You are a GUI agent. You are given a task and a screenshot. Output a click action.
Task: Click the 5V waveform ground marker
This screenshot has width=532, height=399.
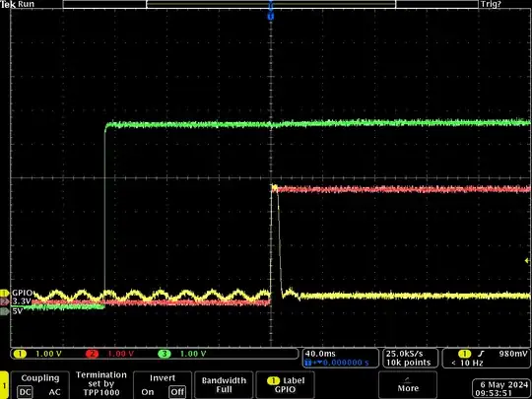pyautogui.click(x=4, y=310)
